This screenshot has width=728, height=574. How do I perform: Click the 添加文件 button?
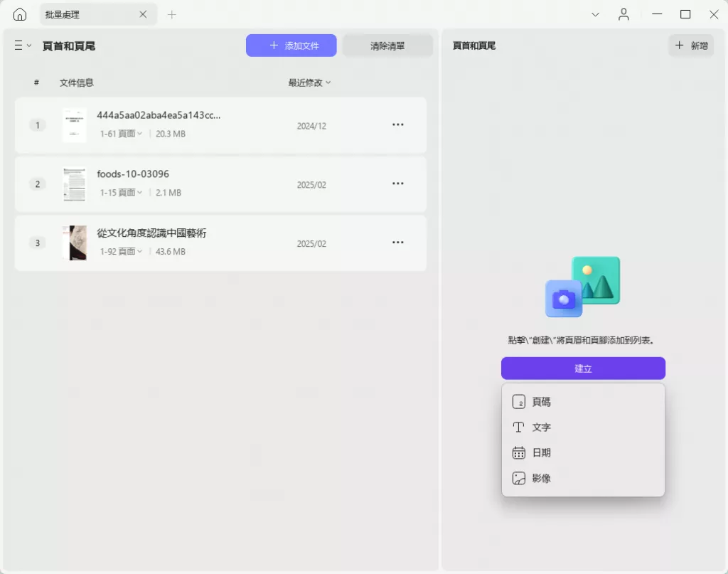pyautogui.click(x=291, y=46)
